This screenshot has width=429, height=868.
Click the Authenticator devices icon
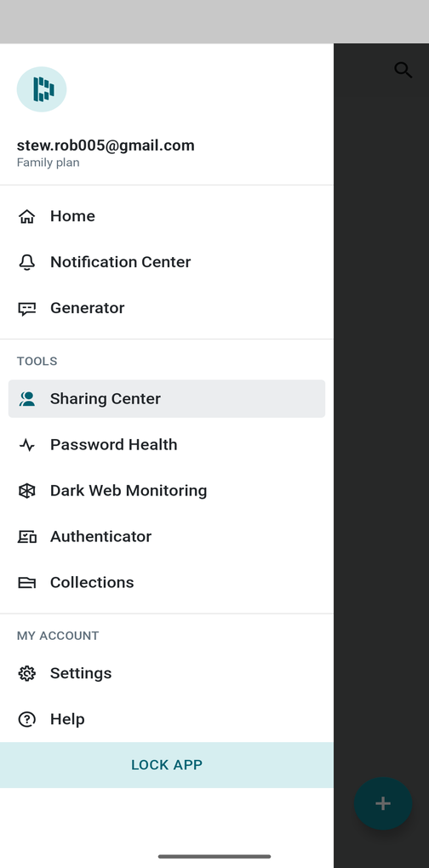(x=26, y=536)
